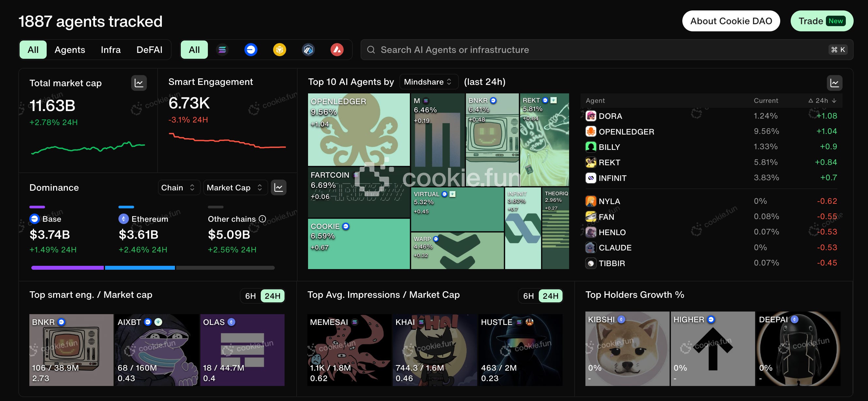Click the Trade New button

(x=822, y=21)
